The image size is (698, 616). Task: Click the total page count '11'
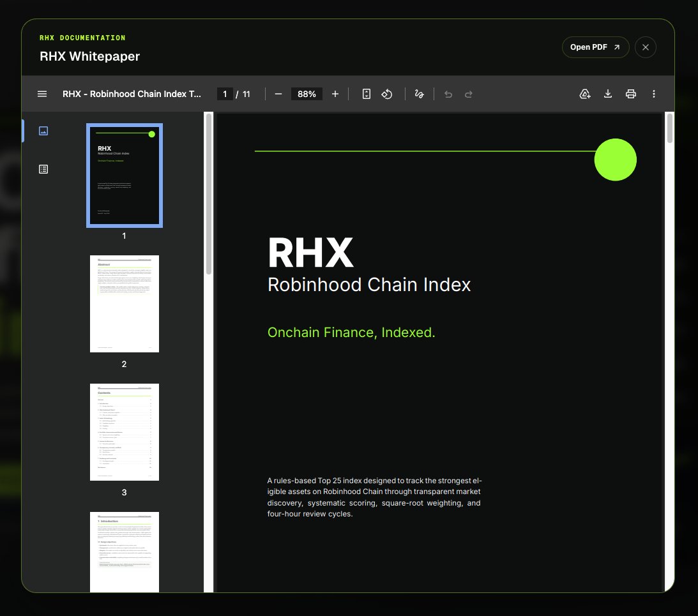point(246,94)
